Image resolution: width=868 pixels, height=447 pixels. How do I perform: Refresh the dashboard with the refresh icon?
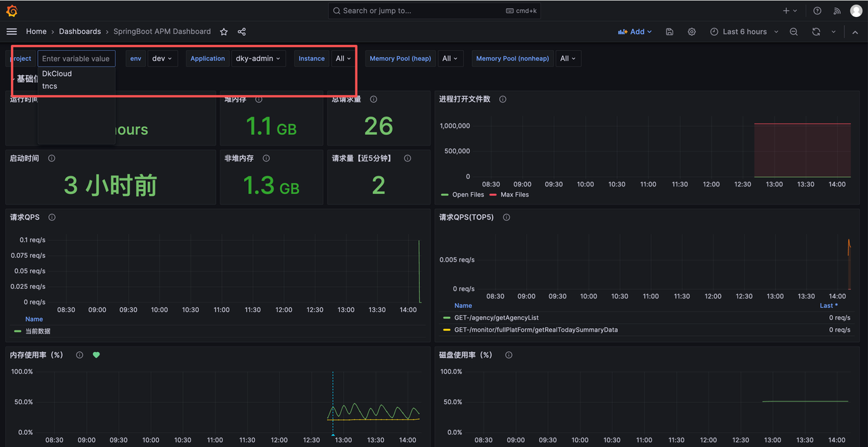tap(816, 32)
